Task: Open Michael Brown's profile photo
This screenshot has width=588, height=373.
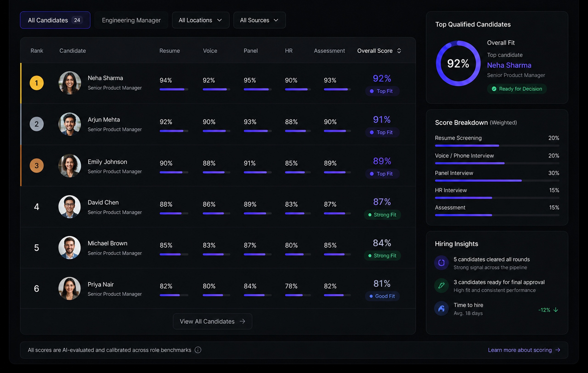Action: [70, 248]
